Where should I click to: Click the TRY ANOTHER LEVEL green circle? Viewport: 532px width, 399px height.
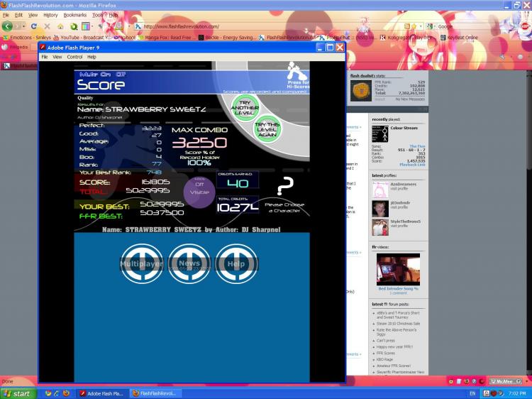click(245, 108)
